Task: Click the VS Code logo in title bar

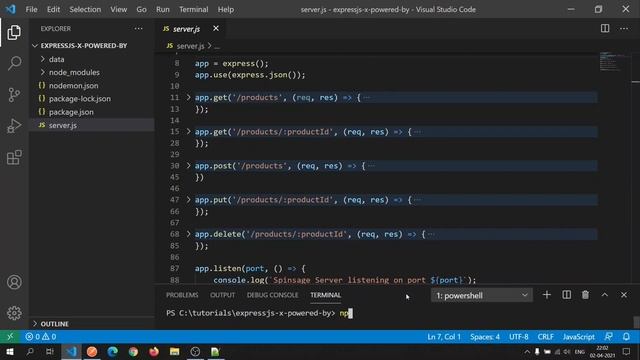Action: (x=11, y=9)
